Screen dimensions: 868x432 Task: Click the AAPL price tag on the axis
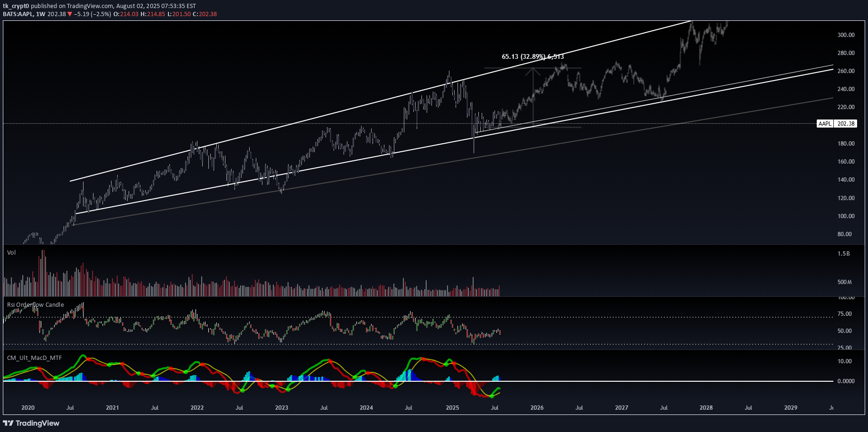coord(825,124)
